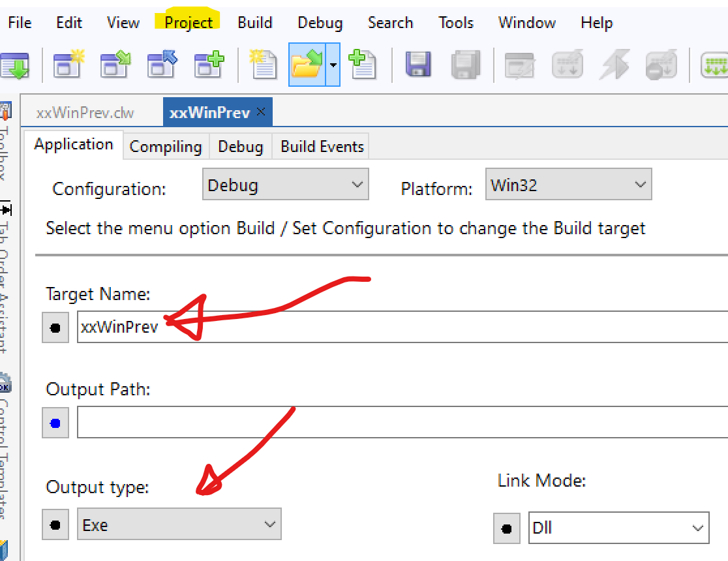
Task: Click the blue floppy disk Save icon
Action: tap(418, 65)
